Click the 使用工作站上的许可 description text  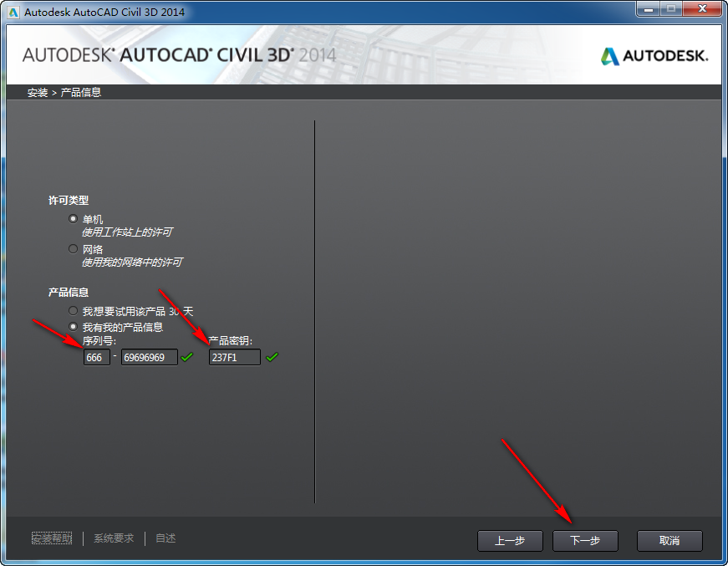click(127, 232)
